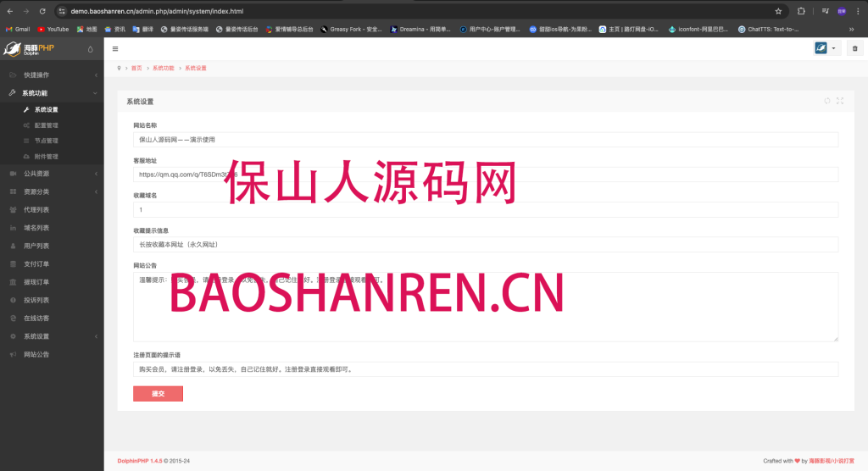The image size is (868, 471).
Task: Expand the 公共资源 sidebar menu
Action: click(x=52, y=174)
